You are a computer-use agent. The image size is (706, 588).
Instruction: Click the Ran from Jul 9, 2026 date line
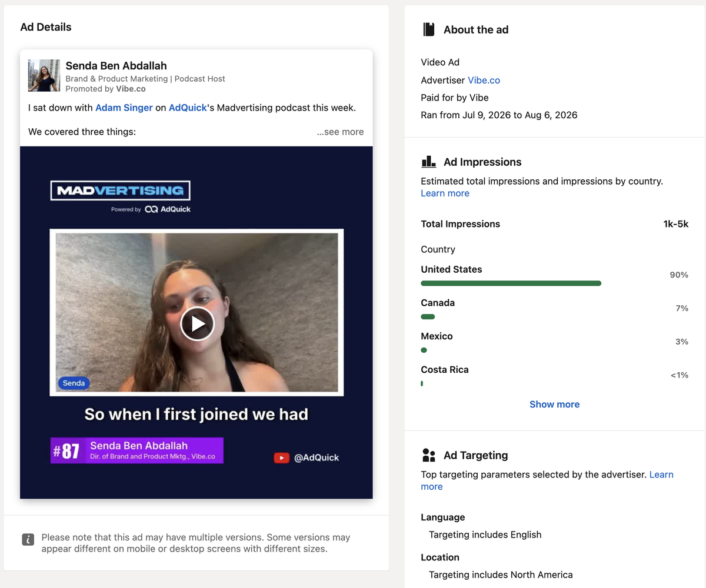(499, 115)
